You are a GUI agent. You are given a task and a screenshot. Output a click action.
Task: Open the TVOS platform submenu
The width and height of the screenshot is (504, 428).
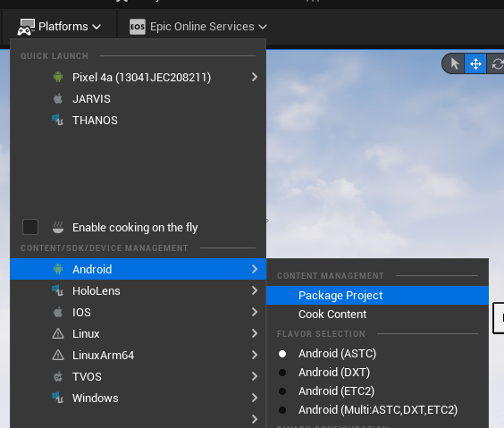139,376
